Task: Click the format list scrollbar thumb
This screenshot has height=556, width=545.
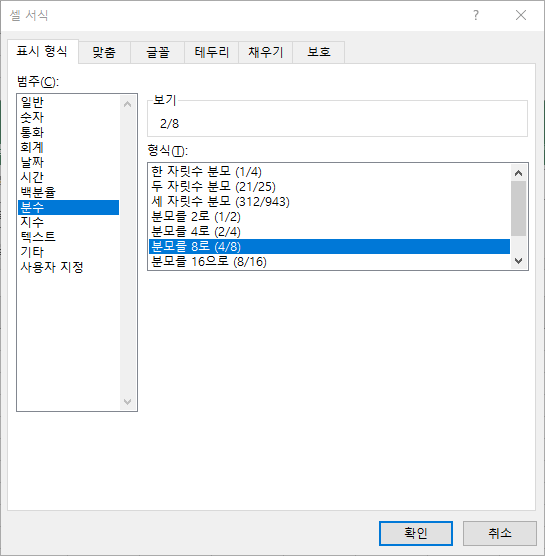Action: pyautogui.click(x=518, y=208)
